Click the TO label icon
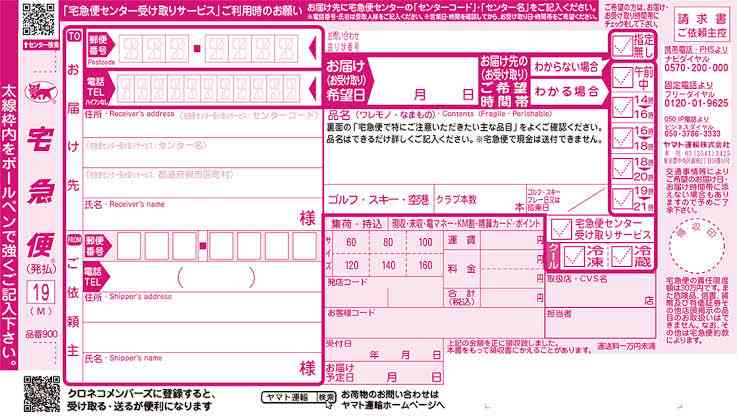This screenshot has height=416, width=737. point(72,36)
